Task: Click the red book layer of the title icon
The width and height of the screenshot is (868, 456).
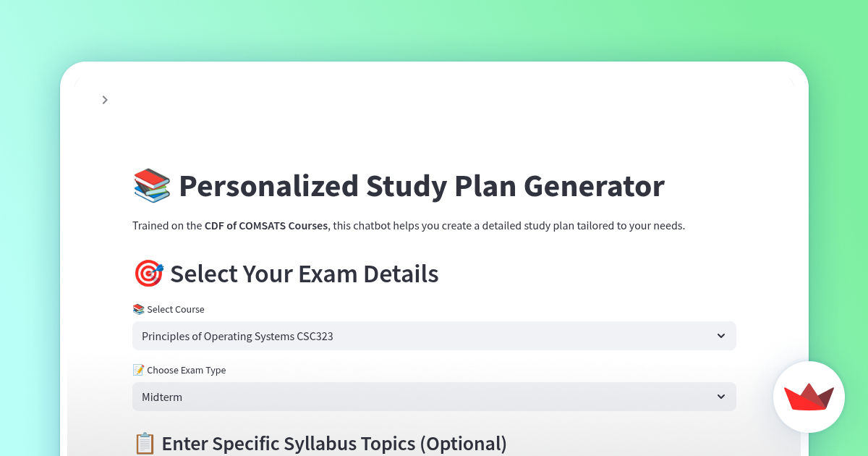Action: [150, 177]
